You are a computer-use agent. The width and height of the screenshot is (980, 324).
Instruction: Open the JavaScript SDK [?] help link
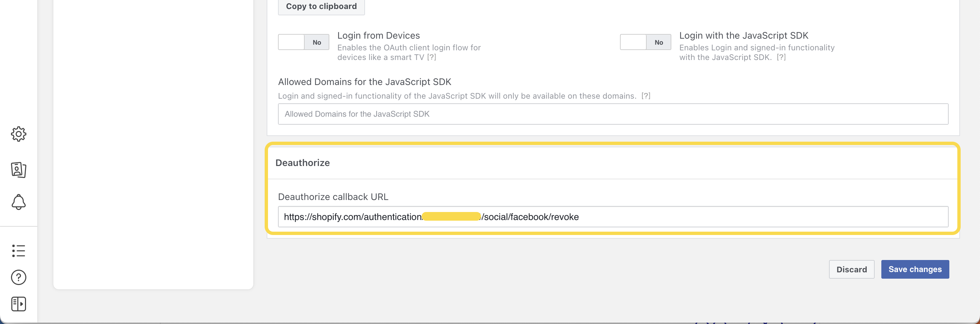(x=781, y=57)
